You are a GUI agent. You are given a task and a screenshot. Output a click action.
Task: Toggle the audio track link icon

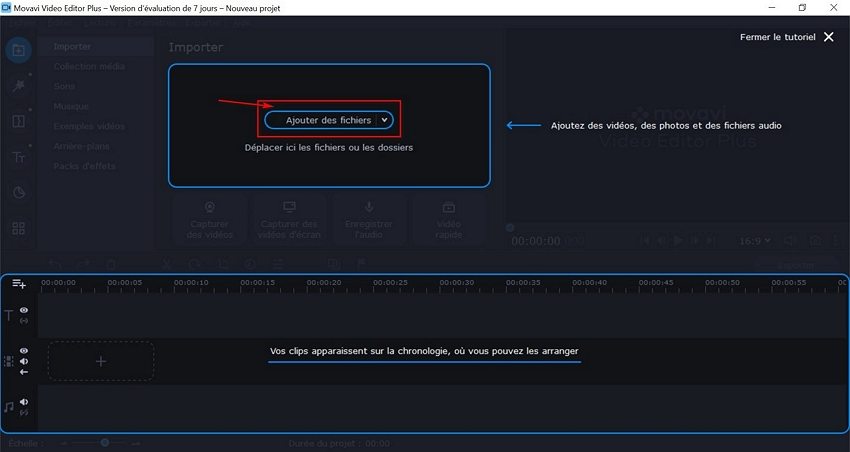(x=24, y=412)
